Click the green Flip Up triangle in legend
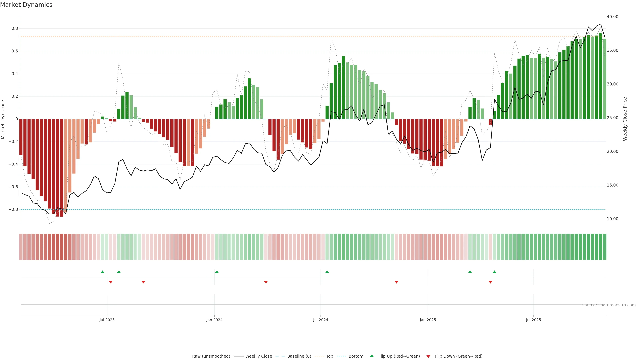This screenshot has width=644, height=362. coord(372,356)
